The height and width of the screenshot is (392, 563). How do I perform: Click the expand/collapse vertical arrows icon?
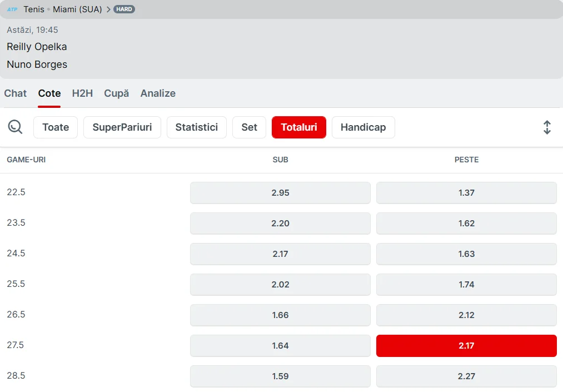click(x=547, y=127)
